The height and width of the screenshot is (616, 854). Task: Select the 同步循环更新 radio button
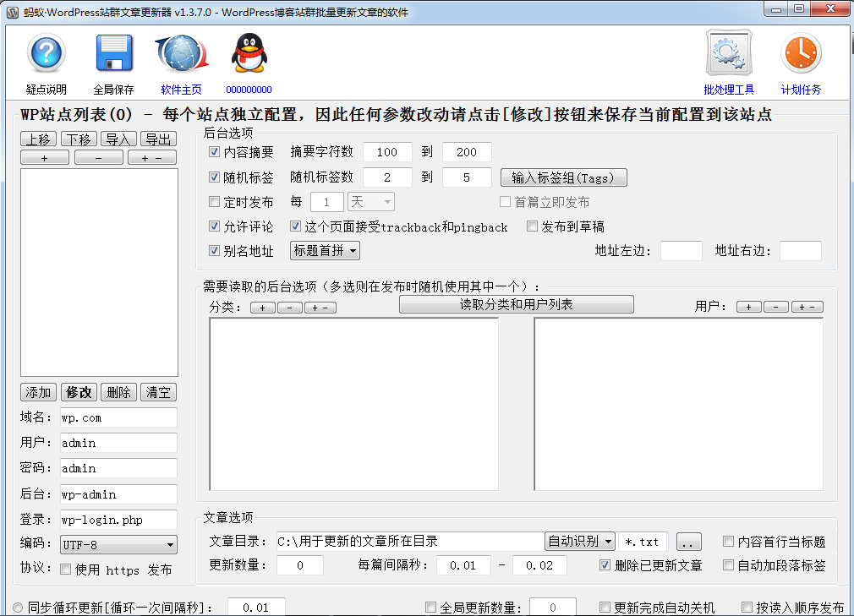coord(18,608)
